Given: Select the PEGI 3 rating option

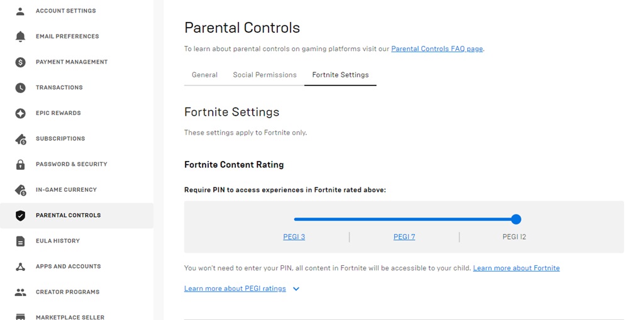Looking at the screenshot, I should pyautogui.click(x=294, y=236).
